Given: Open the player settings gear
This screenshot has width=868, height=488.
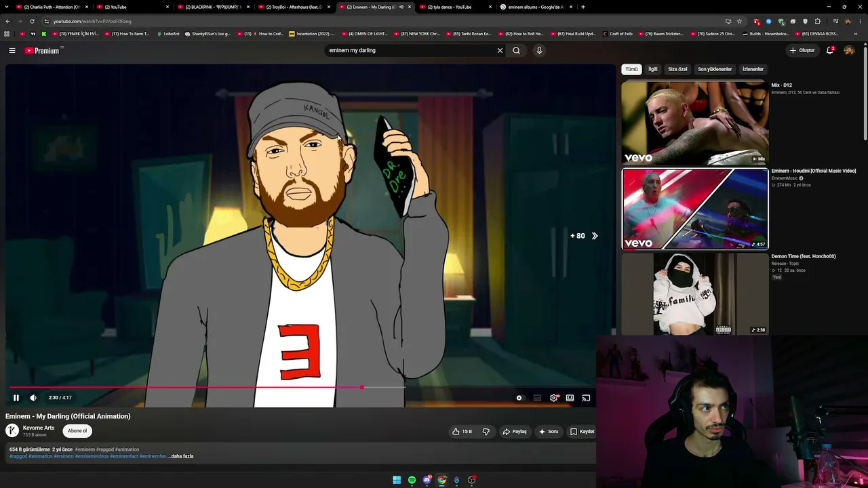Looking at the screenshot, I should pyautogui.click(x=554, y=398).
